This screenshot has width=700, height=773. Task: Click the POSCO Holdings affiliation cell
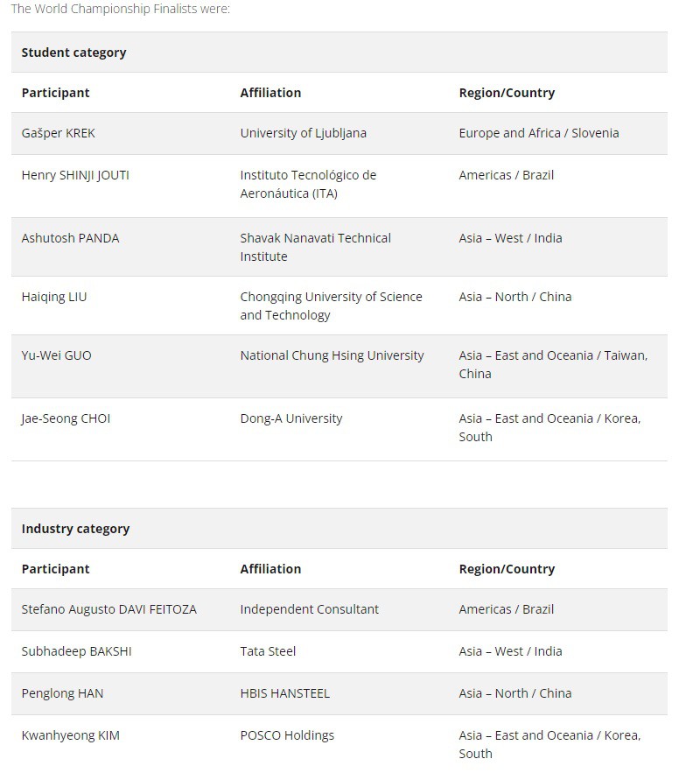[287, 735]
